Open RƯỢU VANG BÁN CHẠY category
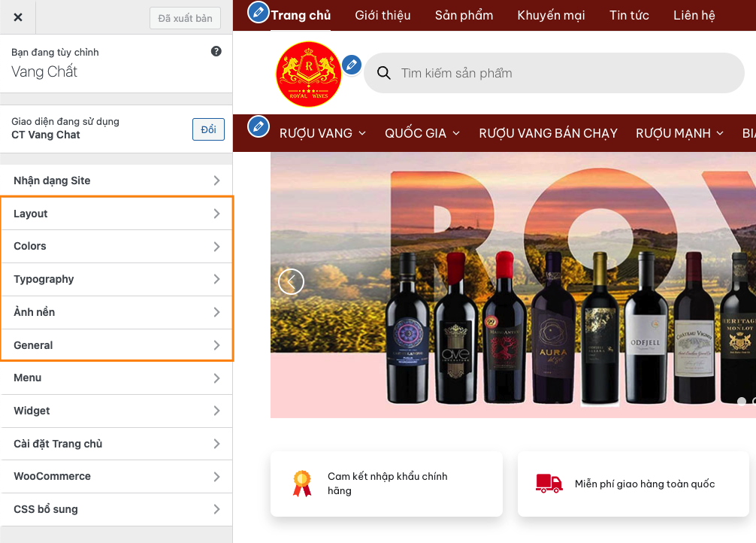This screenshot has width=756, height=543. point(548,133)
